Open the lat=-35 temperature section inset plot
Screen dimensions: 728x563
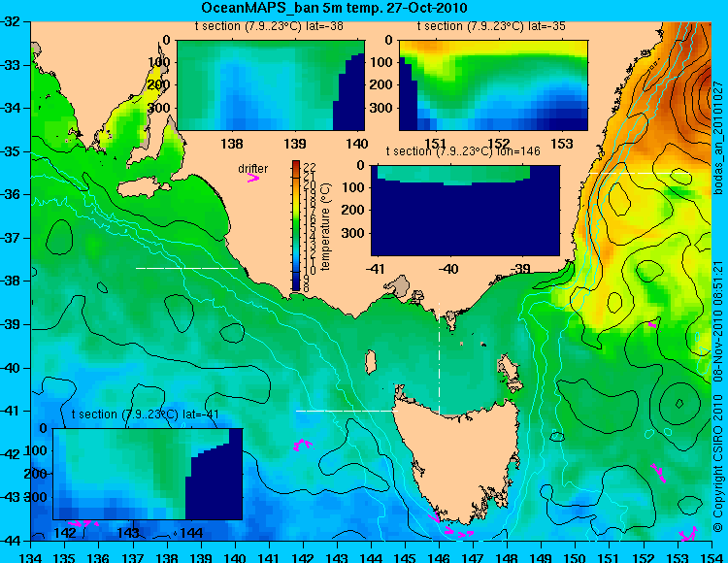493,85
